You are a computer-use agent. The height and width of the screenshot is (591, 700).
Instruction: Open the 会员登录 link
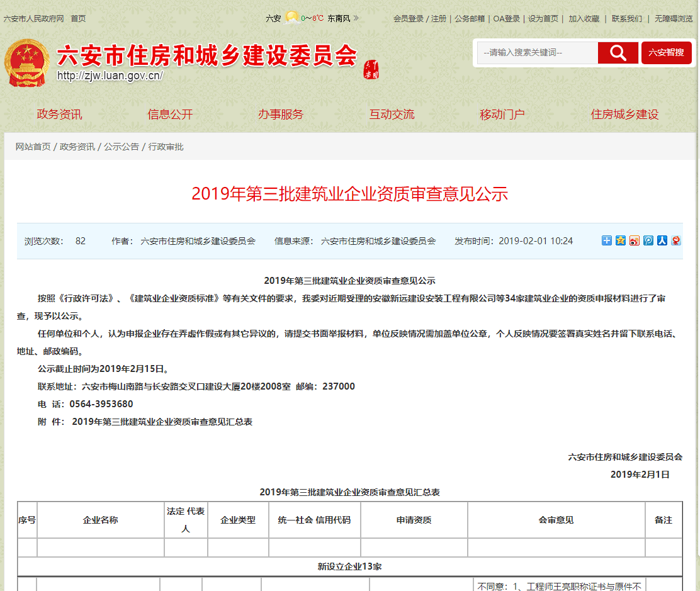click(409, 19)
